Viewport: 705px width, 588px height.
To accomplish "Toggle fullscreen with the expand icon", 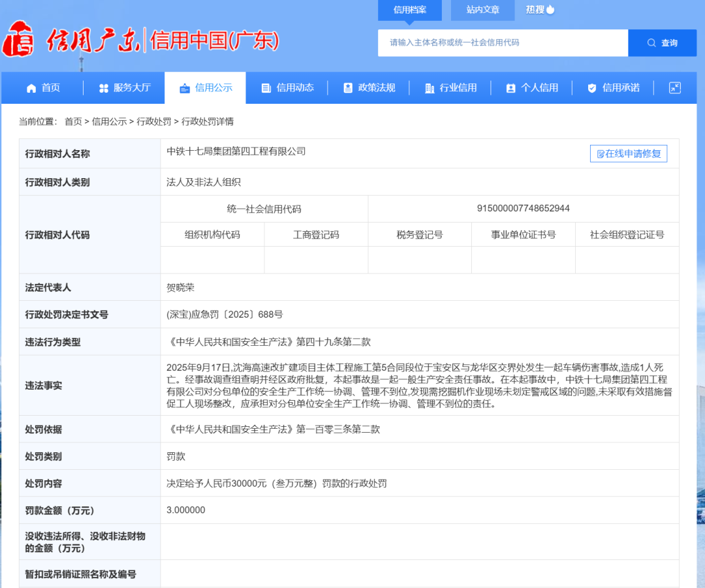I will coord(675,87).
